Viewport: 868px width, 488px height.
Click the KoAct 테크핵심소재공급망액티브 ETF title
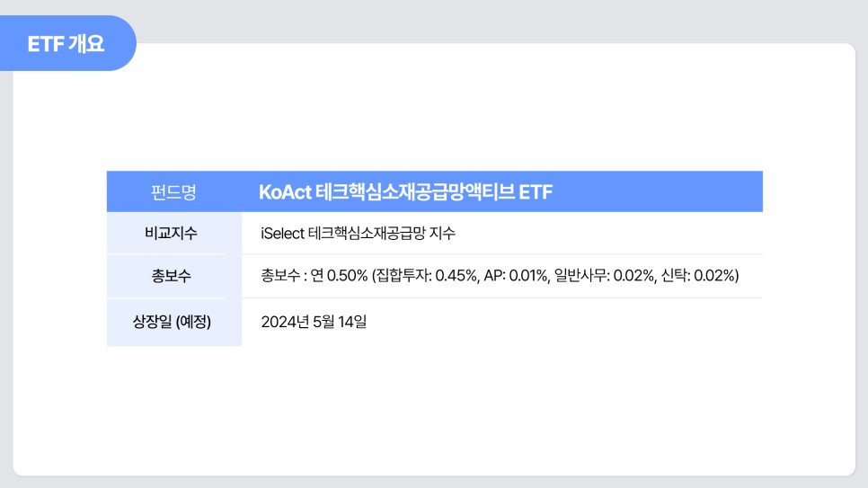coord(406,192)
